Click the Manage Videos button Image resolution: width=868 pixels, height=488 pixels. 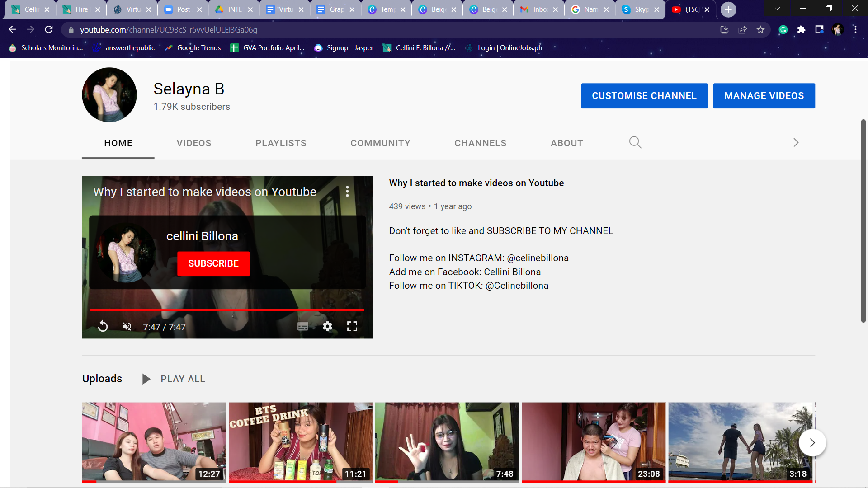pyautogui.click(x=764, y=96)
